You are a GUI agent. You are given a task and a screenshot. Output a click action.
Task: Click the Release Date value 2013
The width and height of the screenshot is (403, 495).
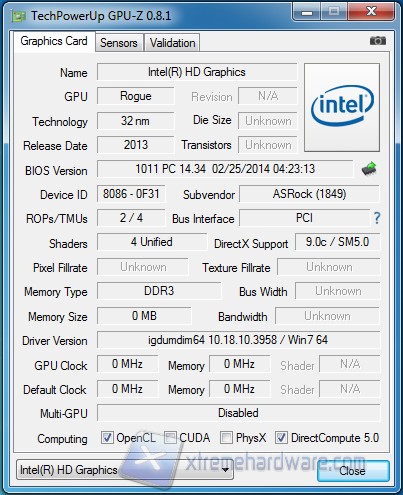(136, 145)
